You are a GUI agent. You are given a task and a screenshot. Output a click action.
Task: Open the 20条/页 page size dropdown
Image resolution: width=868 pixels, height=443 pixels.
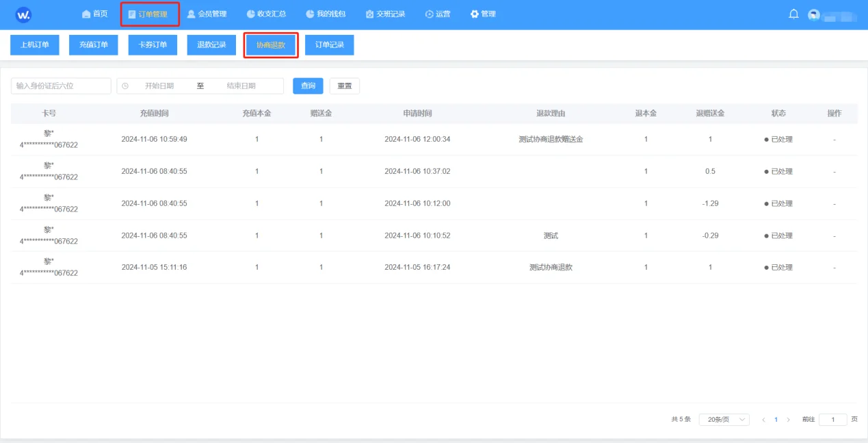pos(724,420)
